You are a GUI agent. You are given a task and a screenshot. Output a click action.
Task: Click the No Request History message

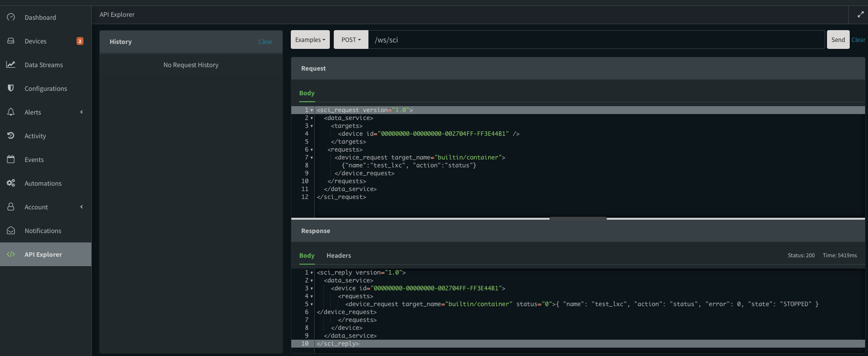coord(191,65)
